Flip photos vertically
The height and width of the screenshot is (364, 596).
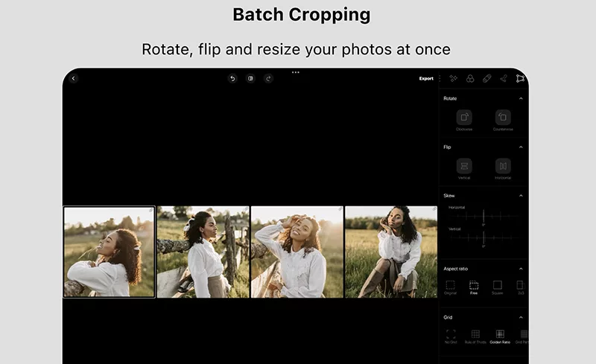464,166
